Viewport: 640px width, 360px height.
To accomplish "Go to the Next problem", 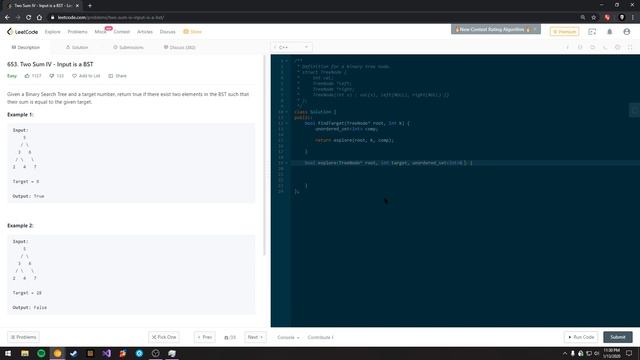I will click(x=255, y=337).
